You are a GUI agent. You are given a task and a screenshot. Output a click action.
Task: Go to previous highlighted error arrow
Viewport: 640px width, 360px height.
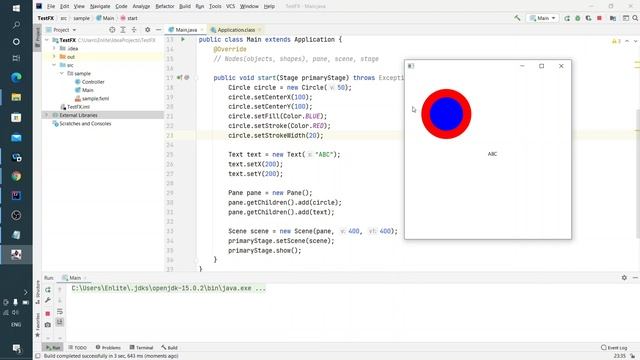click(x=627, y=41)
